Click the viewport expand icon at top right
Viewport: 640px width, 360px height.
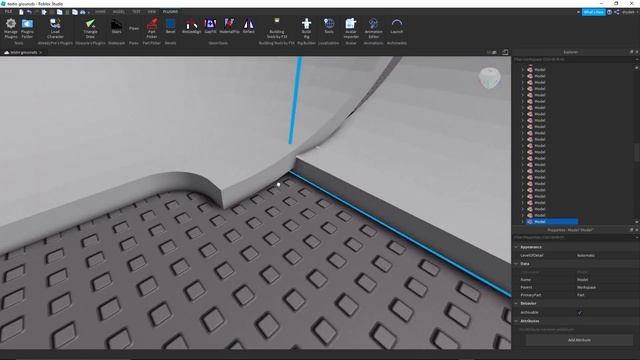[505, 52]
